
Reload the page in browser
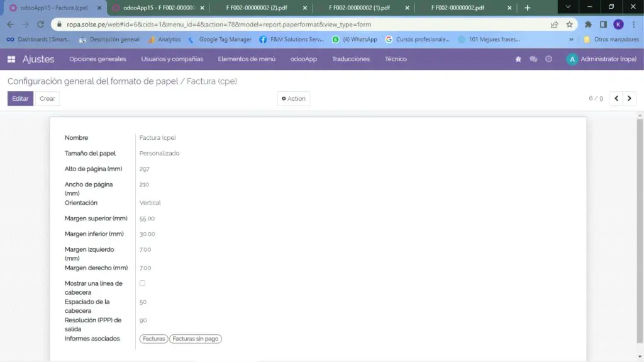[40, 25]
